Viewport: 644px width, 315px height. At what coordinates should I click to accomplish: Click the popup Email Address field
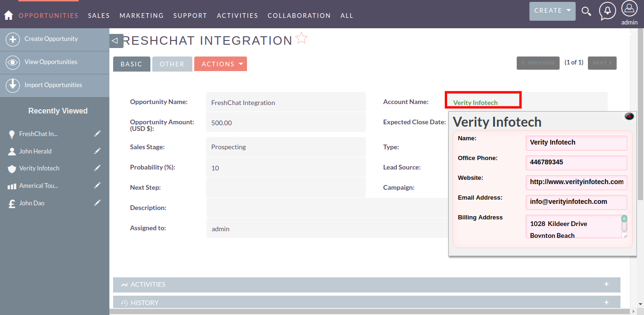pyautogui.click(x=576, y=202)
